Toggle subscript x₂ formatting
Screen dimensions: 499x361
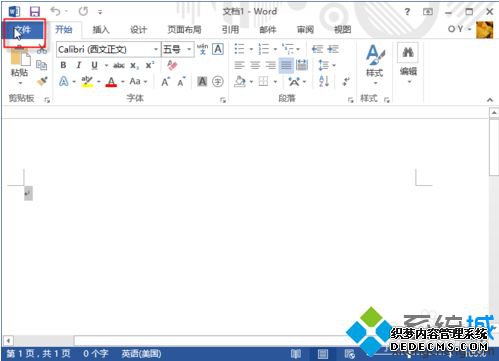pyautogui.click(x=134, y=66)
